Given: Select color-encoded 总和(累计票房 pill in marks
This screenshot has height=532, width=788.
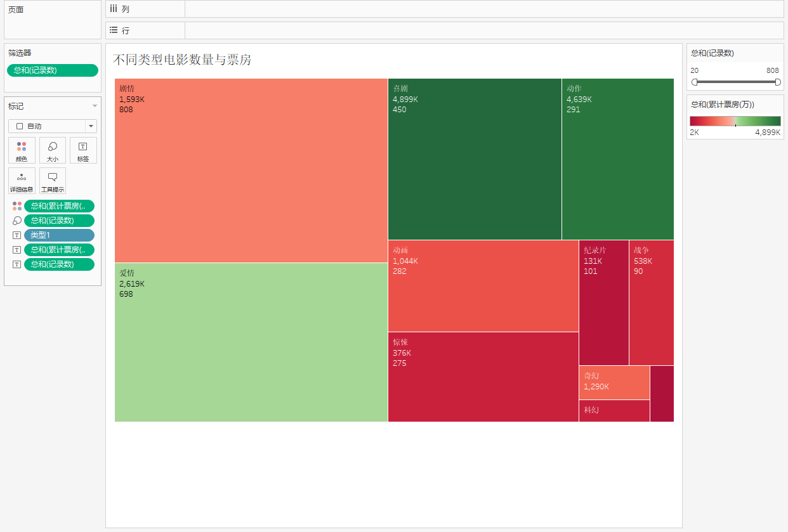Looking at the screenshot, I should [59, 206].
